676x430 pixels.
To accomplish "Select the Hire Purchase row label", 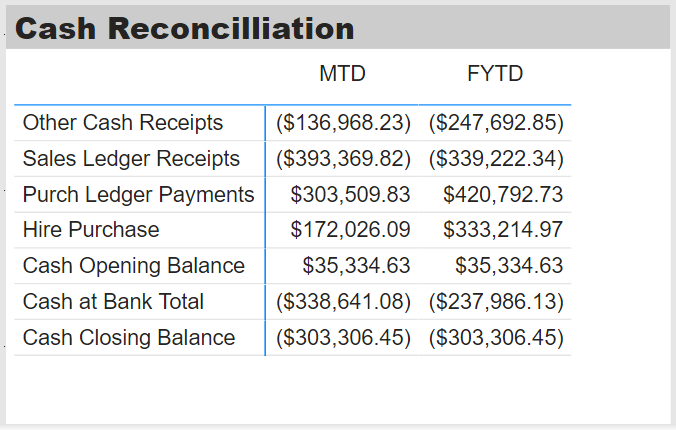I will 91,229.
